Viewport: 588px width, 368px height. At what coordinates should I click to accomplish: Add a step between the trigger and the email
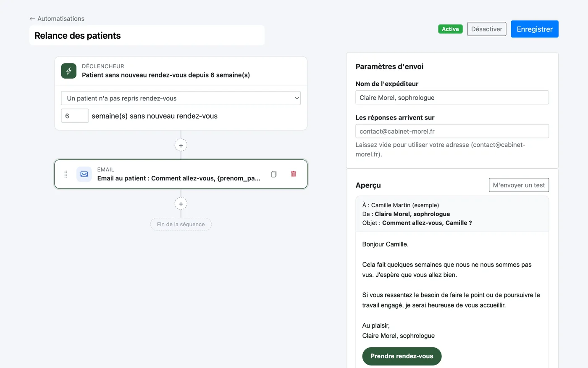pos(181,146)
